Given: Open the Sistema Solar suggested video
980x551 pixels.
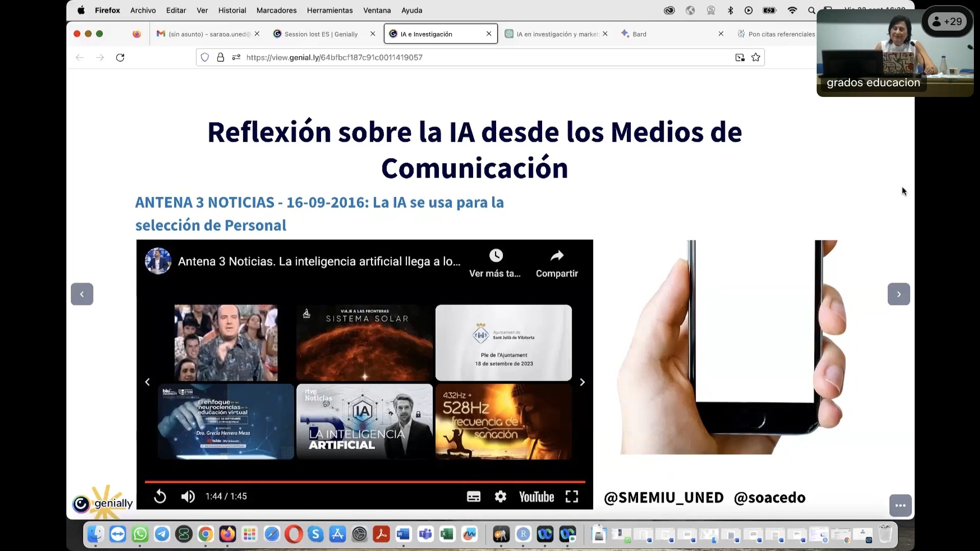Looking at the screenshot, I should click(364, 343).
